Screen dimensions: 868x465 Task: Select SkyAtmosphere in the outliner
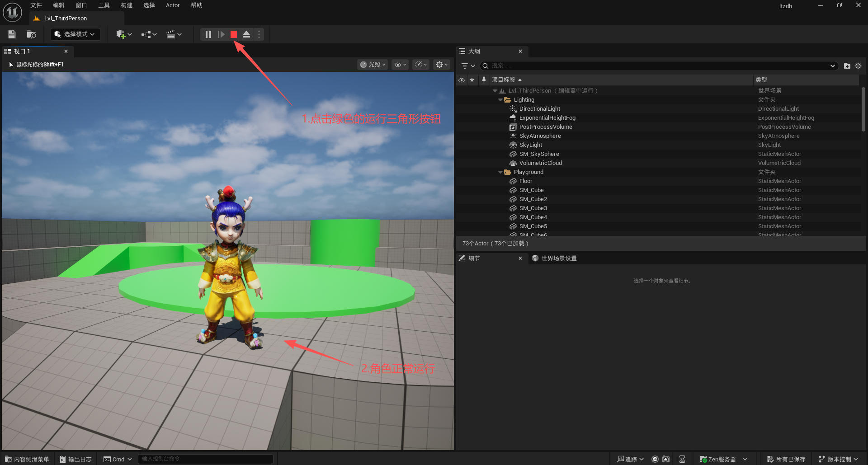(658, 136)
